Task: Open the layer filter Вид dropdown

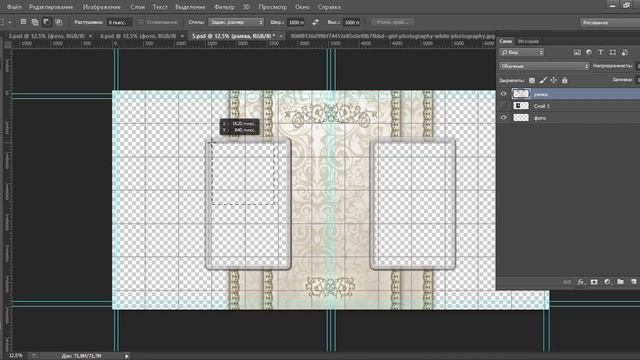Action: (x=522, y=52)
